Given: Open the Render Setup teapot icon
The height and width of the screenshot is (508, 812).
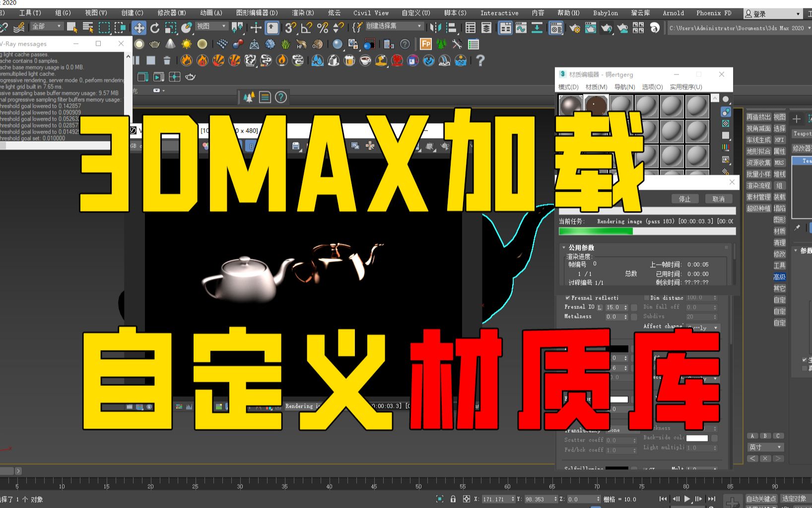Looking at the screenshot, I should tap(574, 28).
